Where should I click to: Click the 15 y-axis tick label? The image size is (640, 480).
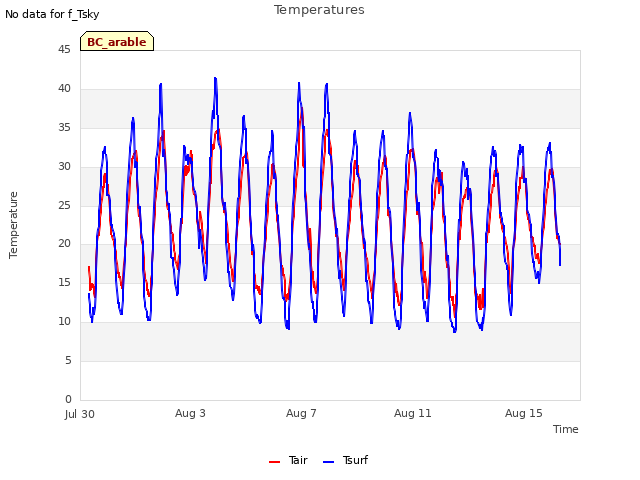click(x=64, y=282)
